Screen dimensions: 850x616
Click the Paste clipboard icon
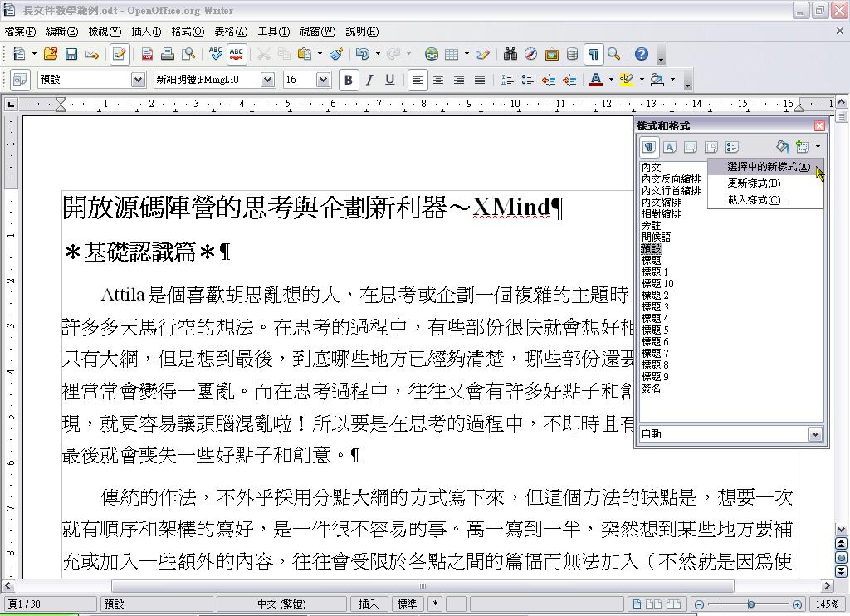coord(305,54)
